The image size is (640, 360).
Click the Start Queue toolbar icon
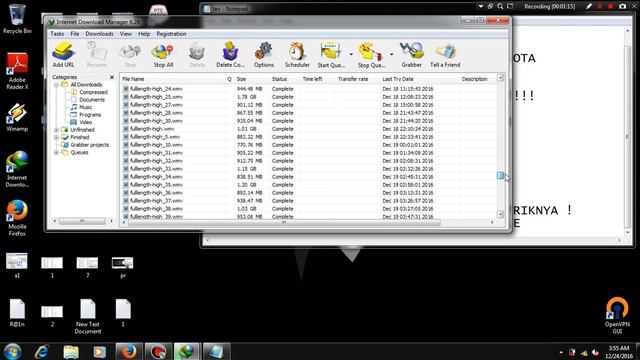tap(331, 54)
